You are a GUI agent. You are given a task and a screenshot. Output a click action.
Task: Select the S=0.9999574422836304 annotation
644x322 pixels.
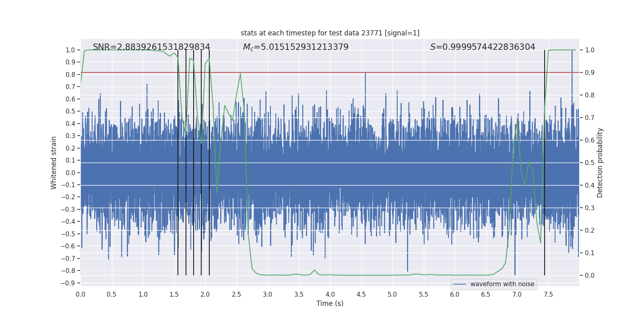tap(483, 47)
